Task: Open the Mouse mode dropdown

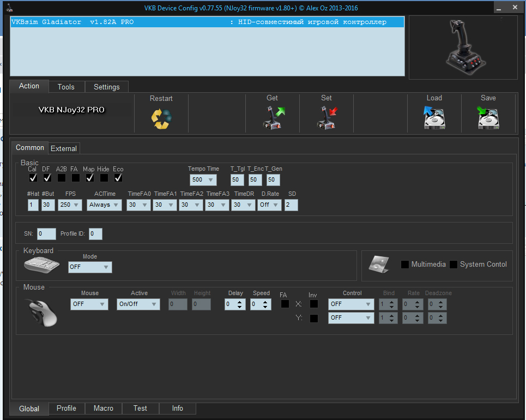Action: [89, 304]
